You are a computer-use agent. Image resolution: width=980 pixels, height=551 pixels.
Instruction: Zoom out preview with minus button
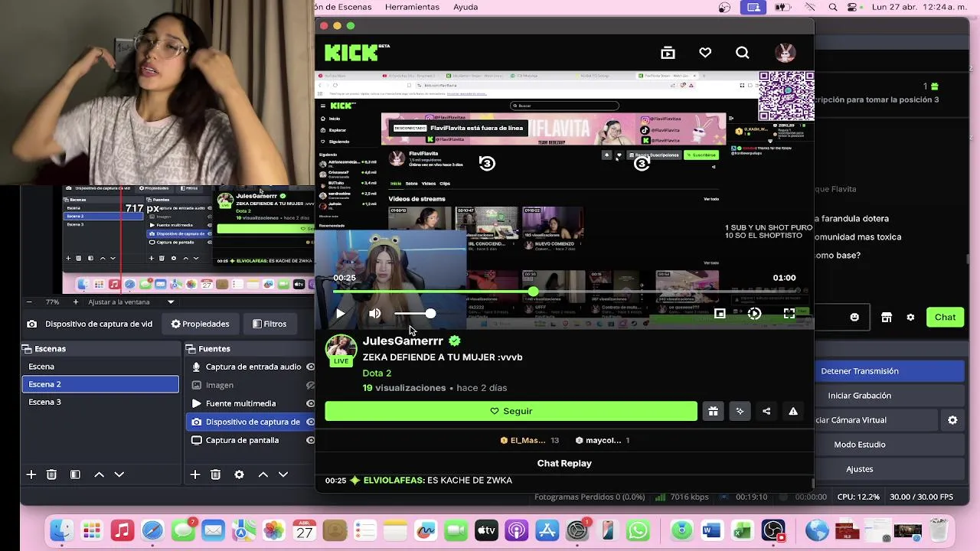point(29,302)
